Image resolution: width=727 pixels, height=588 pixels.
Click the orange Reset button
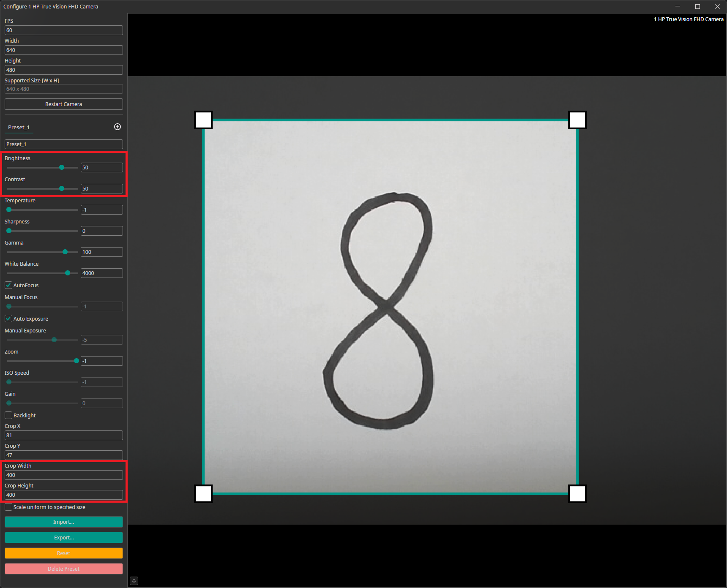[x=63, y=553]
